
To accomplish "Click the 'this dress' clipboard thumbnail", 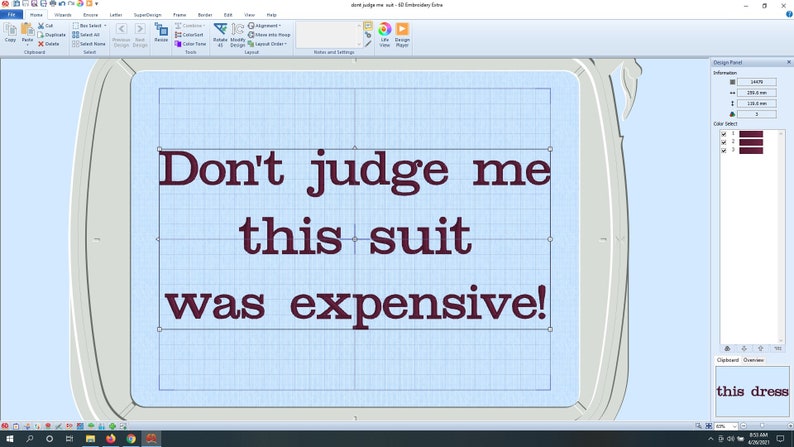I will click(752, 391).
